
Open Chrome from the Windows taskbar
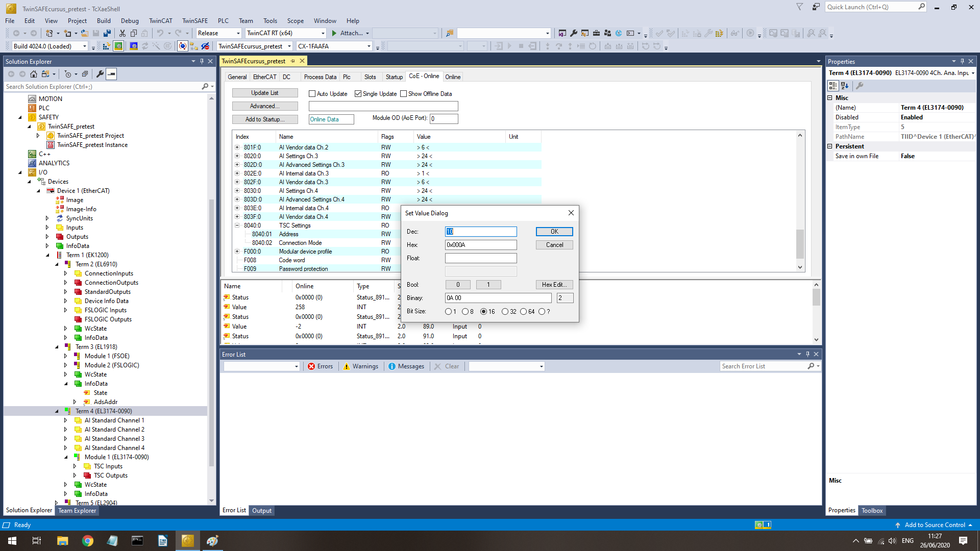pyautogui.click(x=88, y=541)
